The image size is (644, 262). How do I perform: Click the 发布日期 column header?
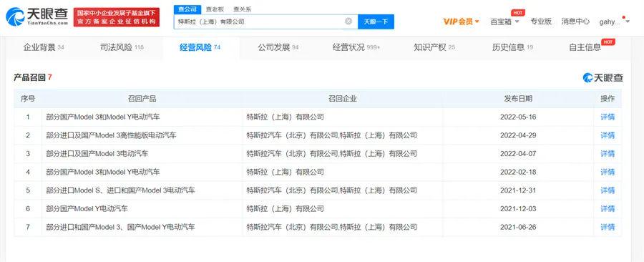[518, 99]
